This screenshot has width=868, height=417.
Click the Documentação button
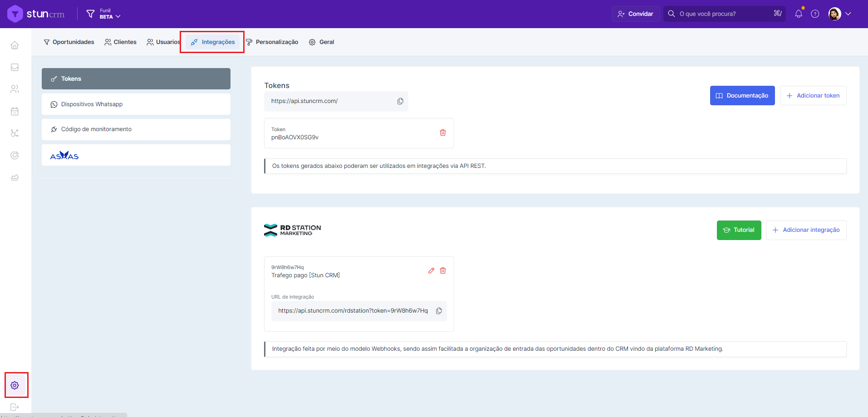point(742,96)
